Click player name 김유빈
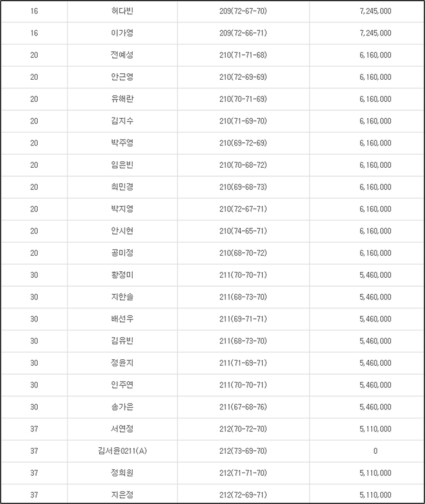Screen dimensions: 425x504 tap(122, 341)
